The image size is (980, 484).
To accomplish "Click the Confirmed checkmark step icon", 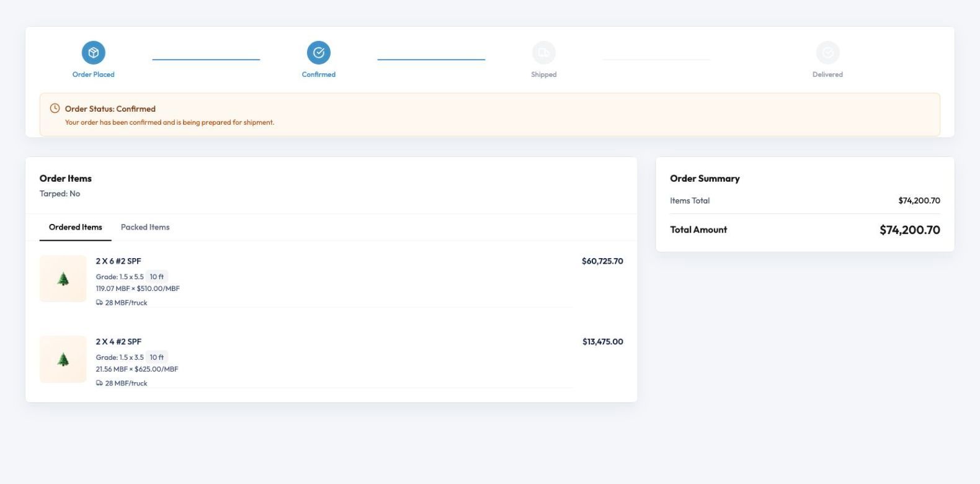I will click(x=319, y=53).
